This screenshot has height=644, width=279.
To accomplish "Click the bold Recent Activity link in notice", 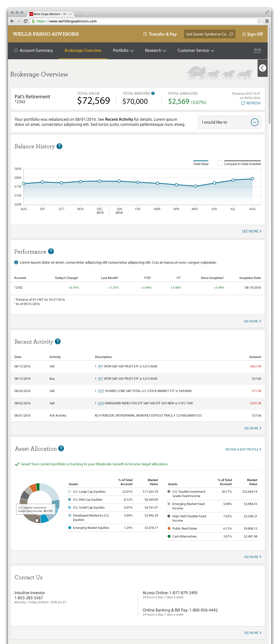I will 119,120.
